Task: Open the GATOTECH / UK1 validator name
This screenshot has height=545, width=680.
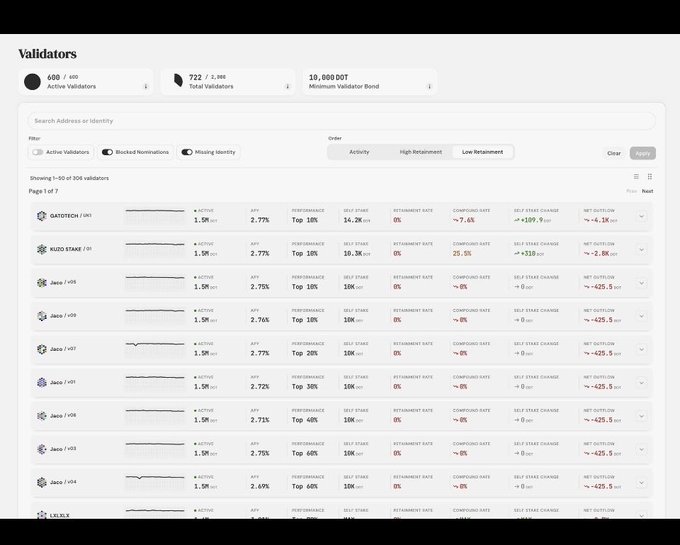Action: click(x=71, y=215)
